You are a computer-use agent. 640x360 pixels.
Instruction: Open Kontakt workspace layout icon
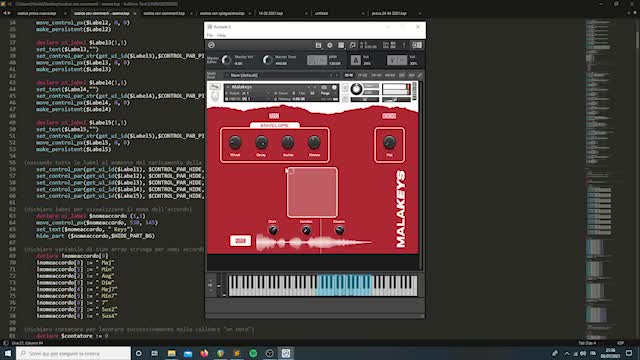tap(341, 45)
